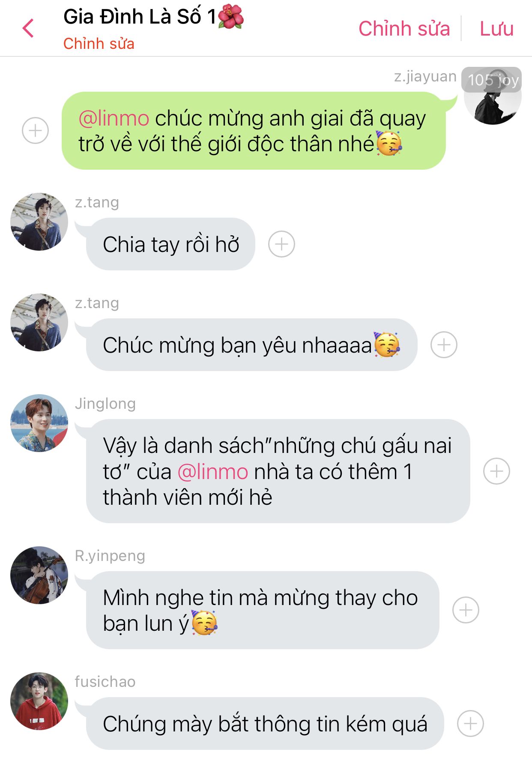The height and width of the screenshot is (758, 532).
Task: Click plus icon beside z.jiayuan's green message
Action: tap(35, 130)
